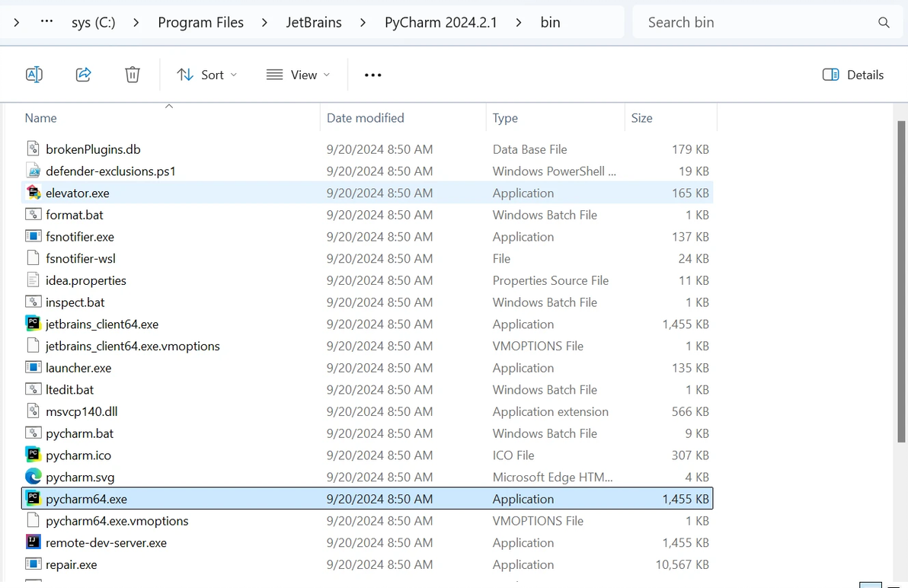
Task: Navigate to JetBrains breadcrumb
Action: [x=314, y=23]
